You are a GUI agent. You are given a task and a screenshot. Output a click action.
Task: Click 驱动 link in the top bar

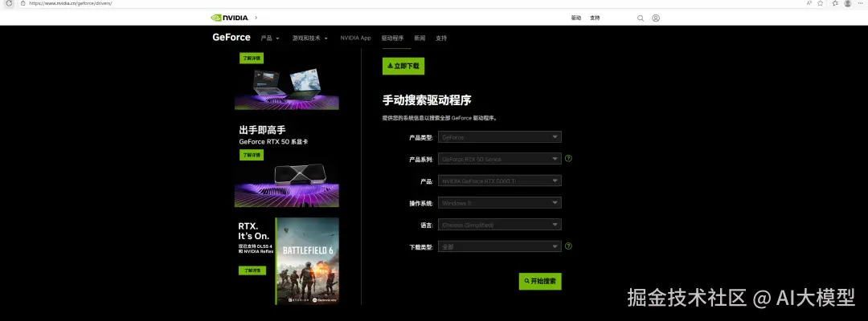[x=576, y=18]
